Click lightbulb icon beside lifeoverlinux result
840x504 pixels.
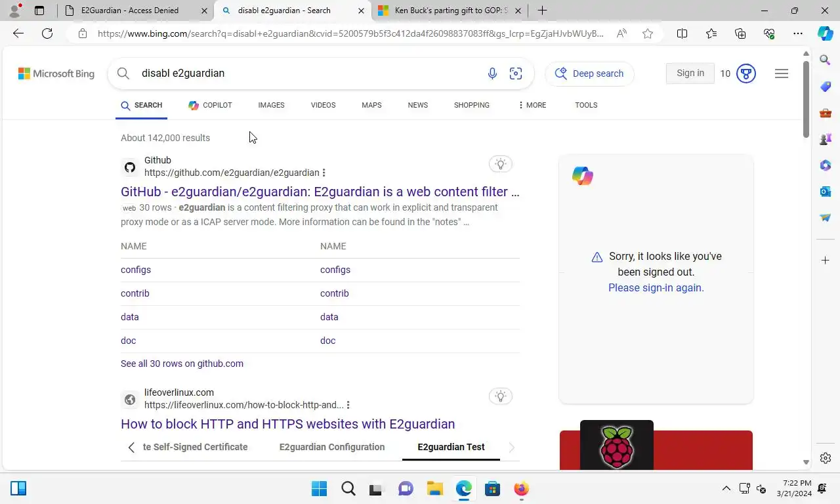pyautogui.click(x=501, y=396)
